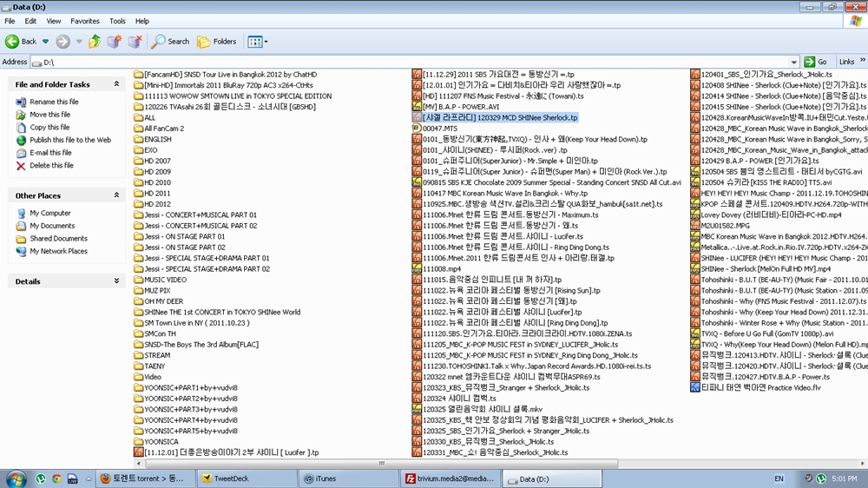The height and width of the screenshot is (488, 868).
Task: Select the MUSIC VIDEO folder icon
Action: (138, 280)
